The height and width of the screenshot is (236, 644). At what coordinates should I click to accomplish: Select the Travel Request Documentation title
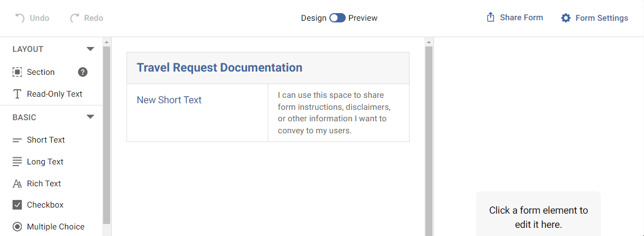(219, 67)
